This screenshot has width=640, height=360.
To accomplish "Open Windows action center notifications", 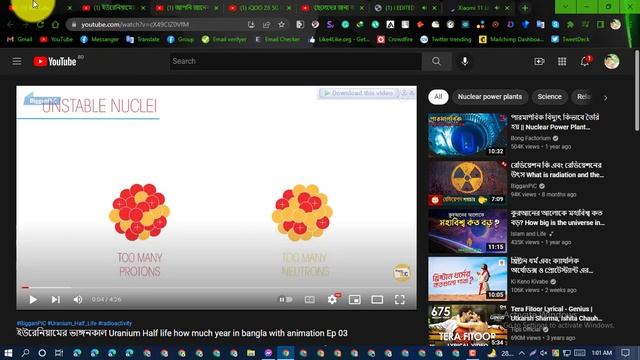I will coord(626,353).
